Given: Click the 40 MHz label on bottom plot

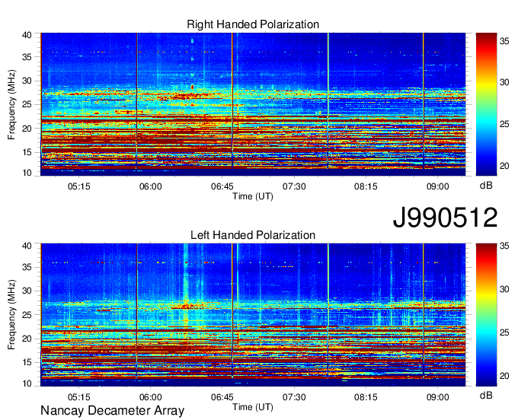Looking at the screenshot, I should [x=27, y=246].
